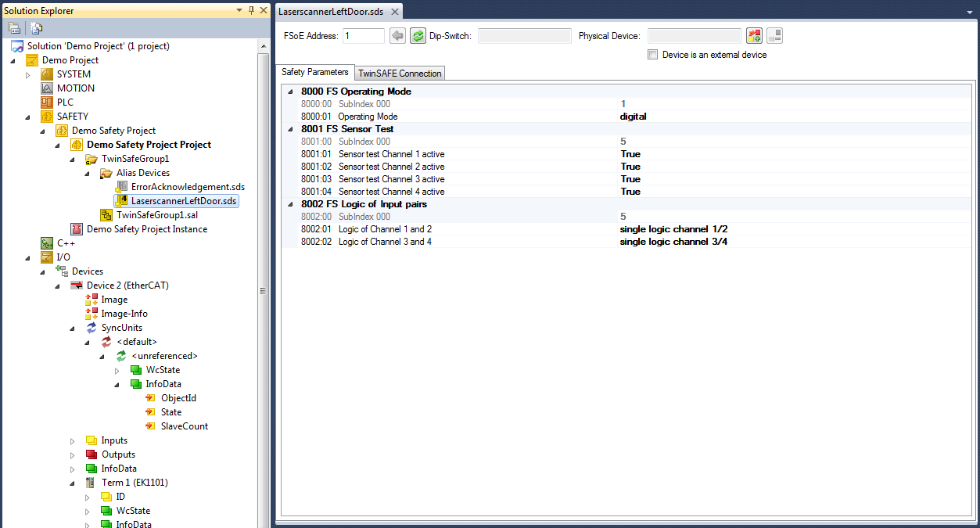This screenshot has width=980, height=528.
Task: Click the link physical device icon button
Action: coord(754,36)
